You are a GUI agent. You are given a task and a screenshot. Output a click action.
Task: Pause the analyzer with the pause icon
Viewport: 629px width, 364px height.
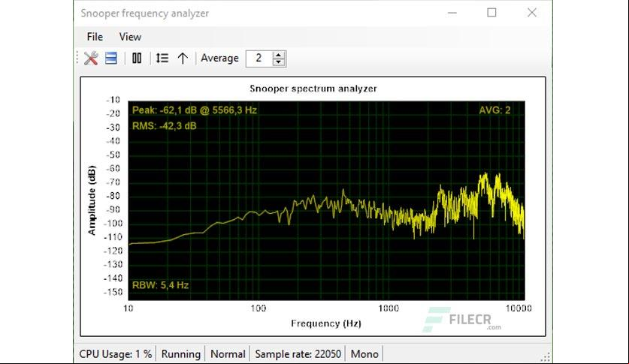(137, 59)
